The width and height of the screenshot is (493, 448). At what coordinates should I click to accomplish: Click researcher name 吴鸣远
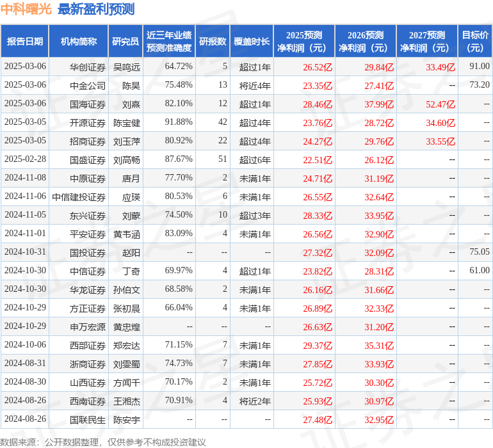click(127, 67)
